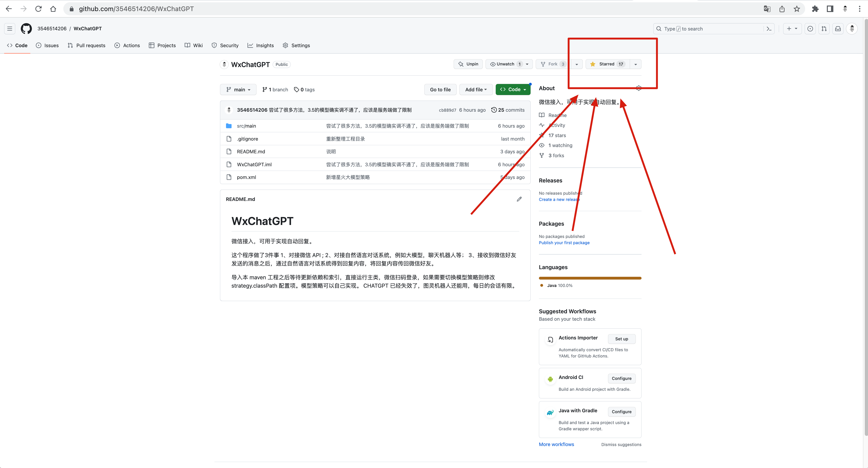Viewport: 868px width, 468px height.
Task: Open the hamburger navigation menu
Action: coord(10,29)
